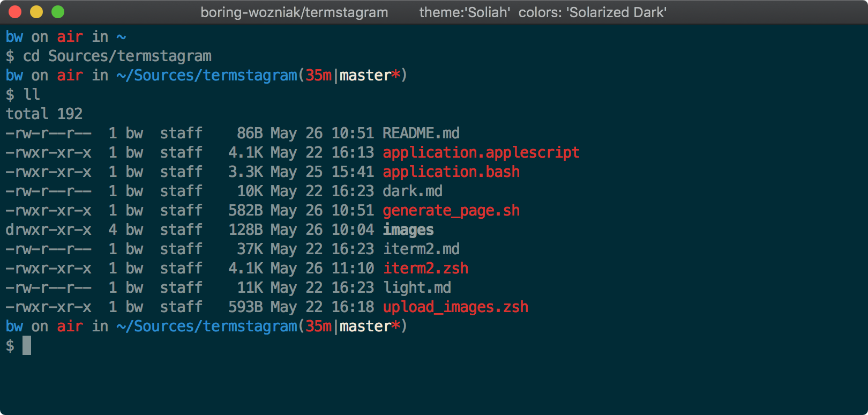868x415 pixels.
Task: Click the 'cd Sources/termstagram' command line
Action: 117,56
